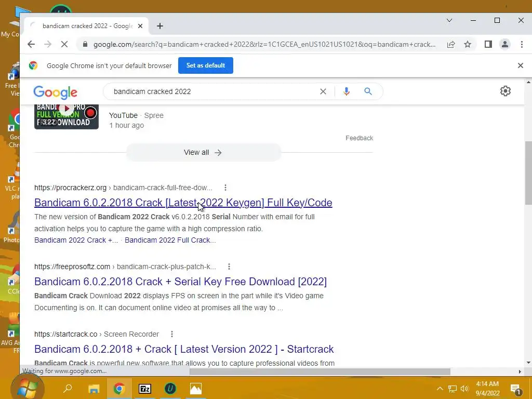Switch to Chrome on the taskbar
This screenshot has width=532, height=399.
coord(119,389)
